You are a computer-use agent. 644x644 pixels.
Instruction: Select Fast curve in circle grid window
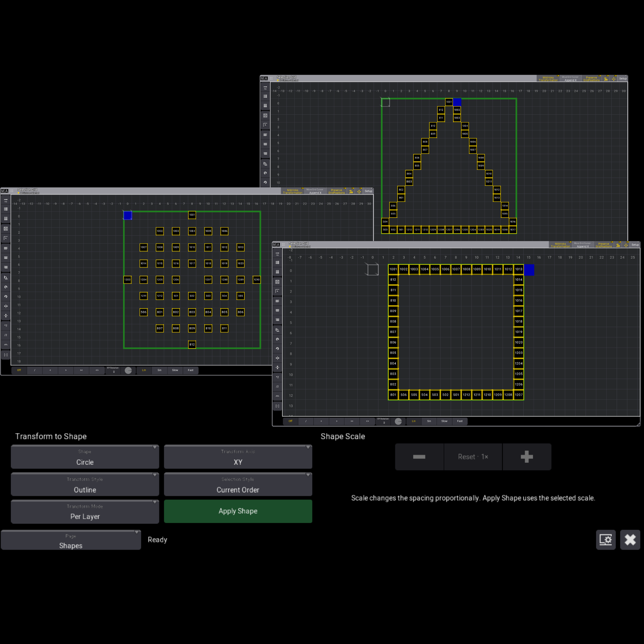191,370
